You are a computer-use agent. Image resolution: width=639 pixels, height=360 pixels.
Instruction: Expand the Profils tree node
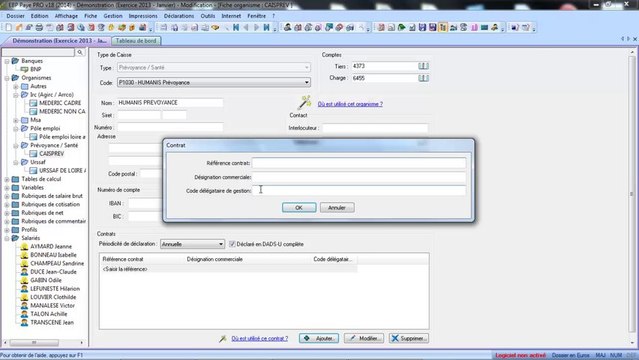point(7,230)
